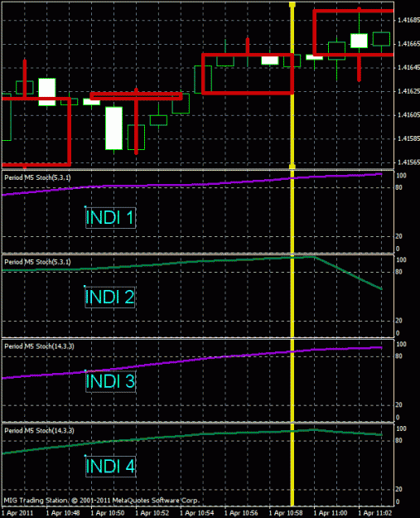The width and height of the screenshot is (420, 518).
Task: Click the 1.41585 price scale label
Action: pyautogui.click(x=408, y=138)
